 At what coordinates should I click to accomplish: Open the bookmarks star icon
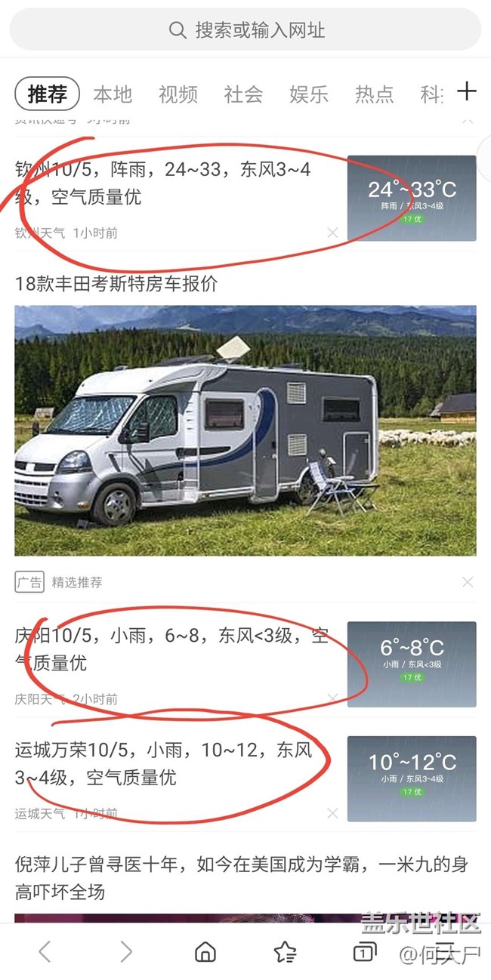(x=285, y=952)
